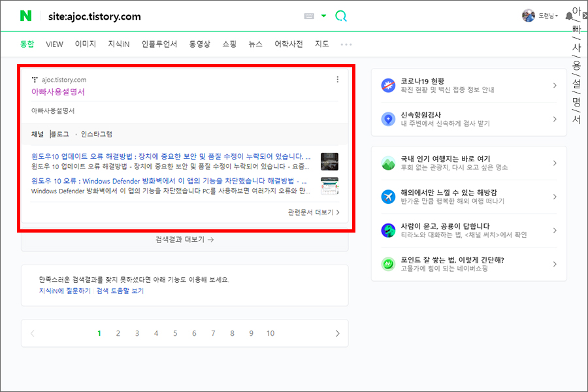
Task: Click 지식iN에 질문하기 link
Action: [65, 291]
